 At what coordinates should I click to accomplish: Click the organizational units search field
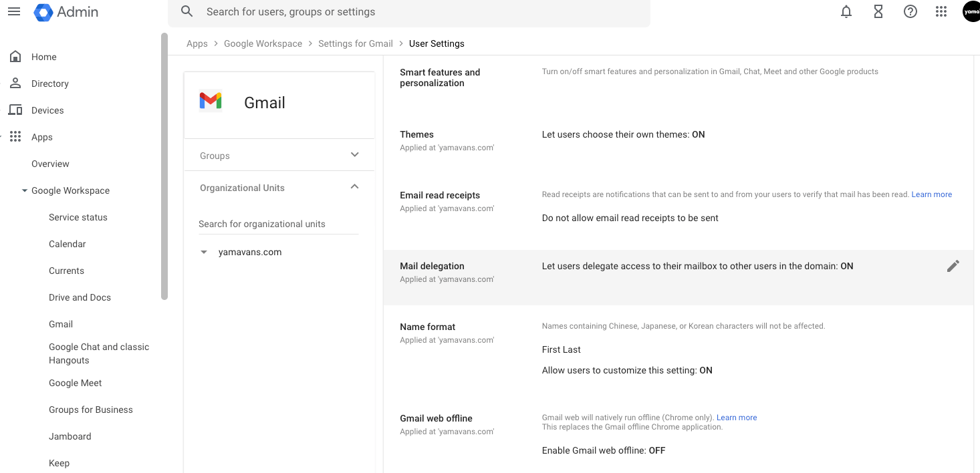(x=277, y=224)
